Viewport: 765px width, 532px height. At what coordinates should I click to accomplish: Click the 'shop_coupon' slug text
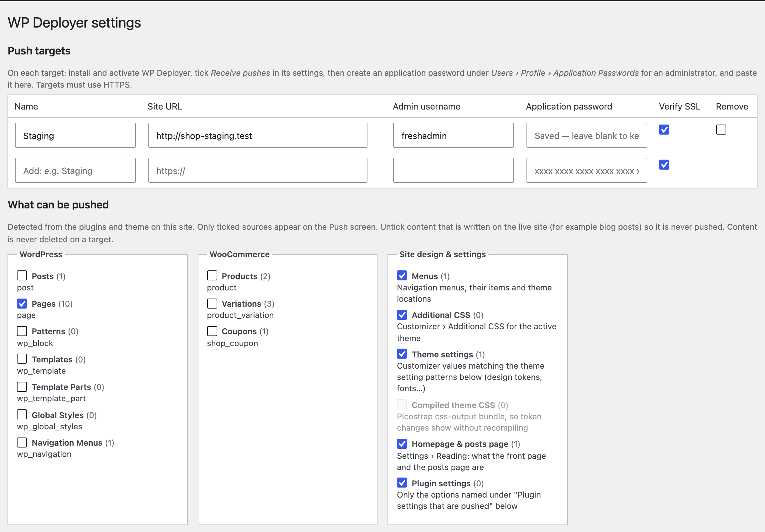tap(232, 343)
